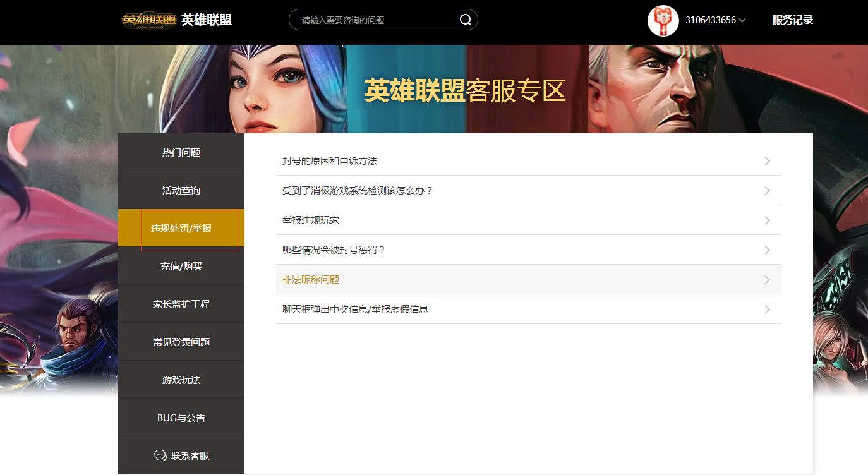868x475 pixels.
Task: Click the 英雄联盟客服专区 banner title
Action: 465,91
